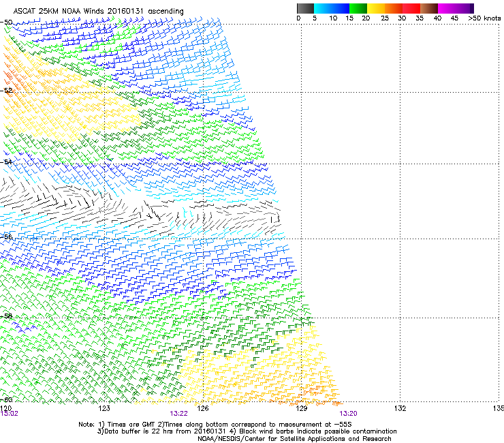Click the longitude label '129'

point(302,408)
